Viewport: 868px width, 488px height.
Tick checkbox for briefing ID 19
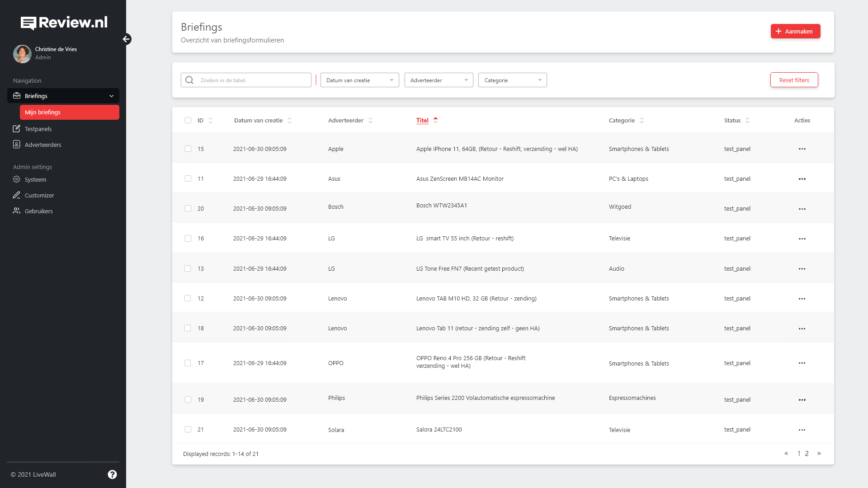click(188, 399)
